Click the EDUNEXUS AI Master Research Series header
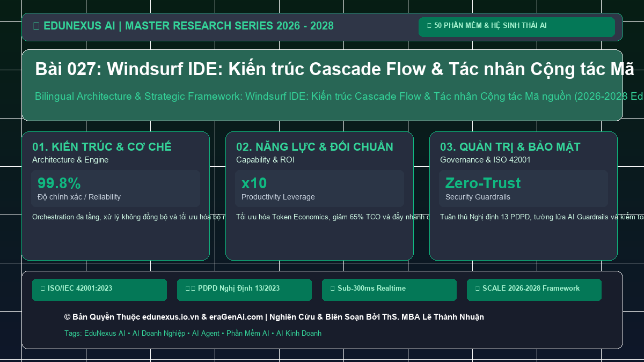 (x=183, y=26)
